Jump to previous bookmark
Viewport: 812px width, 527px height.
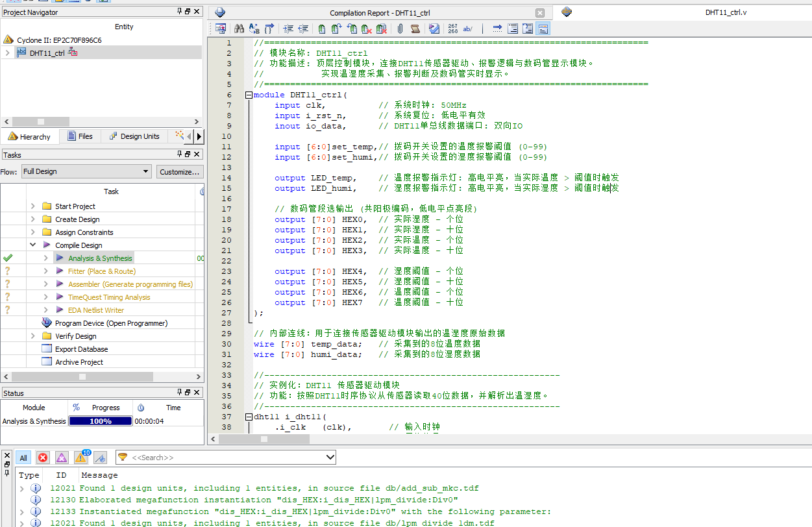pos(352,29)
